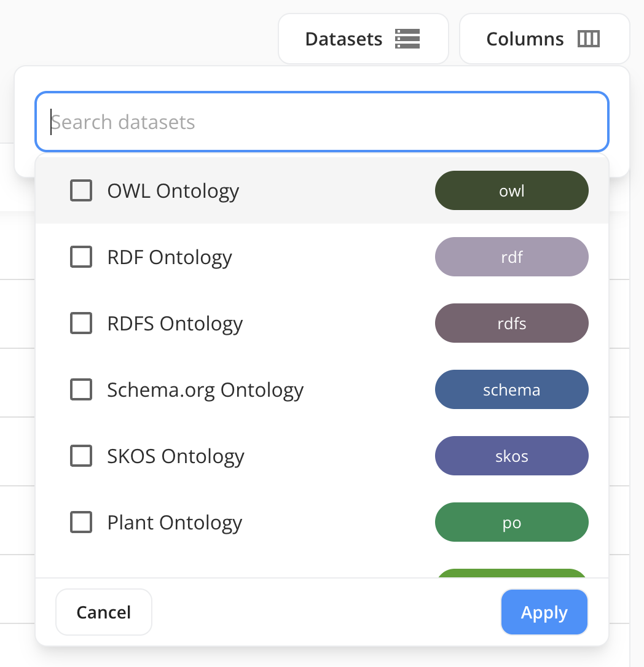Check the OWL Ontology checkbox

click(x=81, y=190)
